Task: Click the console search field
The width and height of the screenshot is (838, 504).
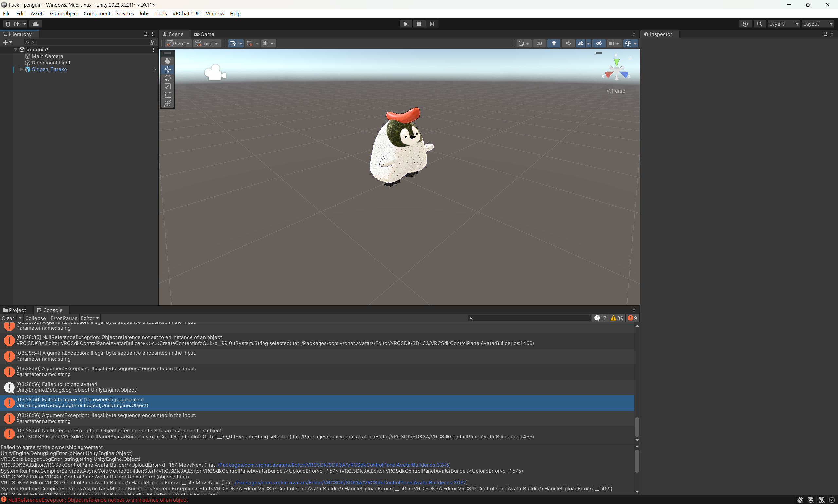Action: pos(530,318)
